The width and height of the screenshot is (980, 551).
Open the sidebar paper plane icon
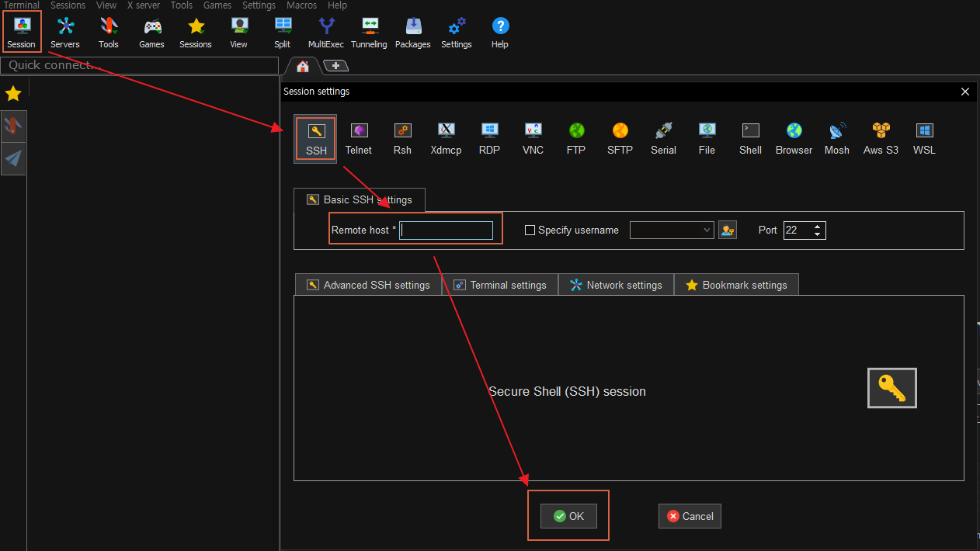pyautogui.click(x=13, y=159)
